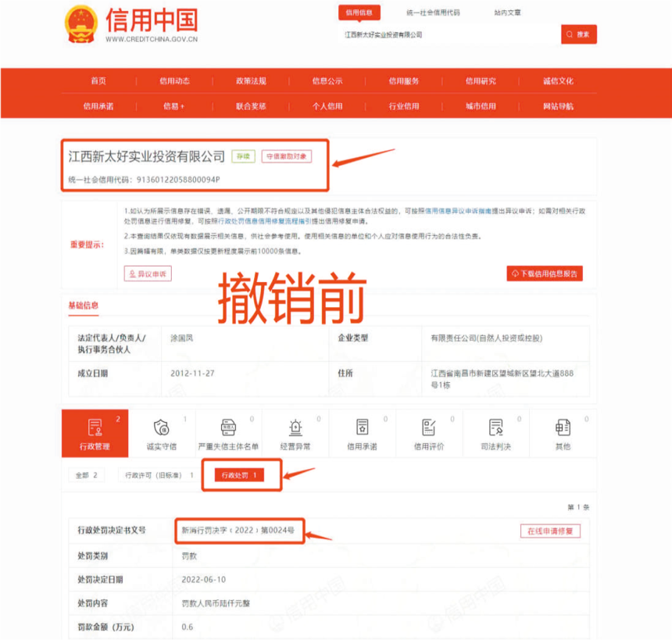Click the 信用中国 site title
This screenshot has height=640, width=672.
152,20
